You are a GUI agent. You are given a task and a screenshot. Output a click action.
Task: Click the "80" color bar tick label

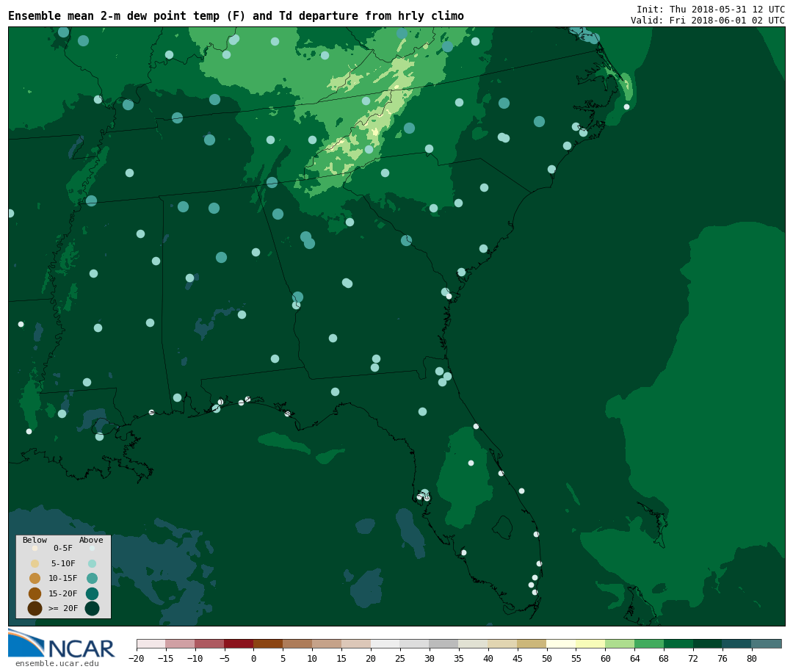coord(752,658)
